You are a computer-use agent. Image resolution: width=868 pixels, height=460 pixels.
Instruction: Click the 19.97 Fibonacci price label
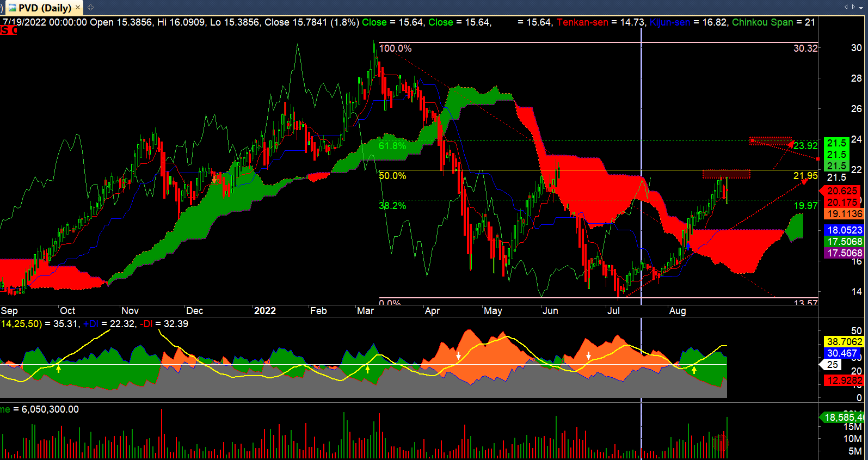tap(805, 206)
